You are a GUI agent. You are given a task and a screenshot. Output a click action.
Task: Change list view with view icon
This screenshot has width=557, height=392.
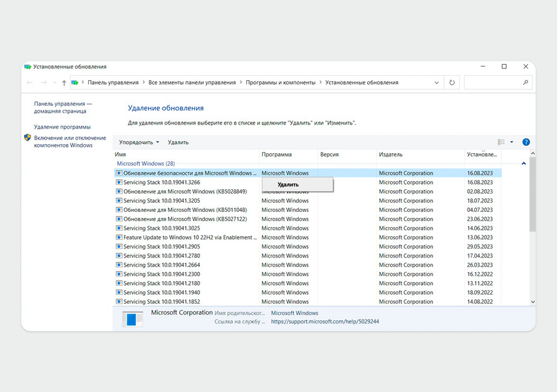tap(501, 142)
